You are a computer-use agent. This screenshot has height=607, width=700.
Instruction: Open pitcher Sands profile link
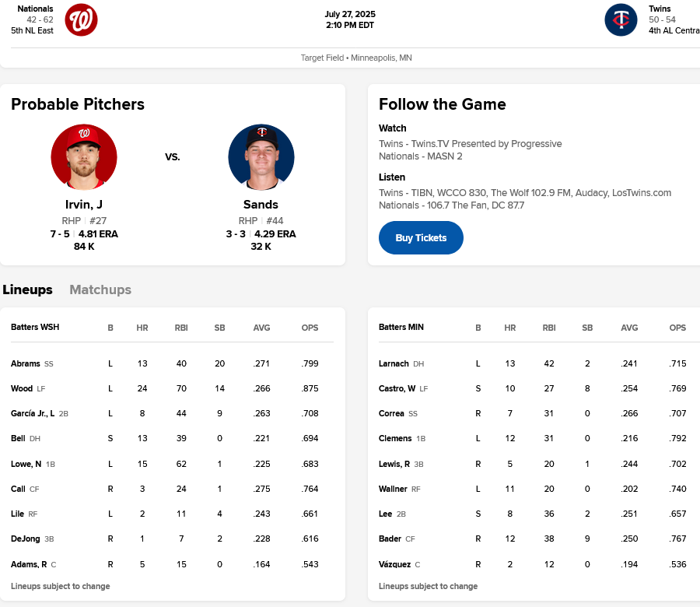coord(261,205)
